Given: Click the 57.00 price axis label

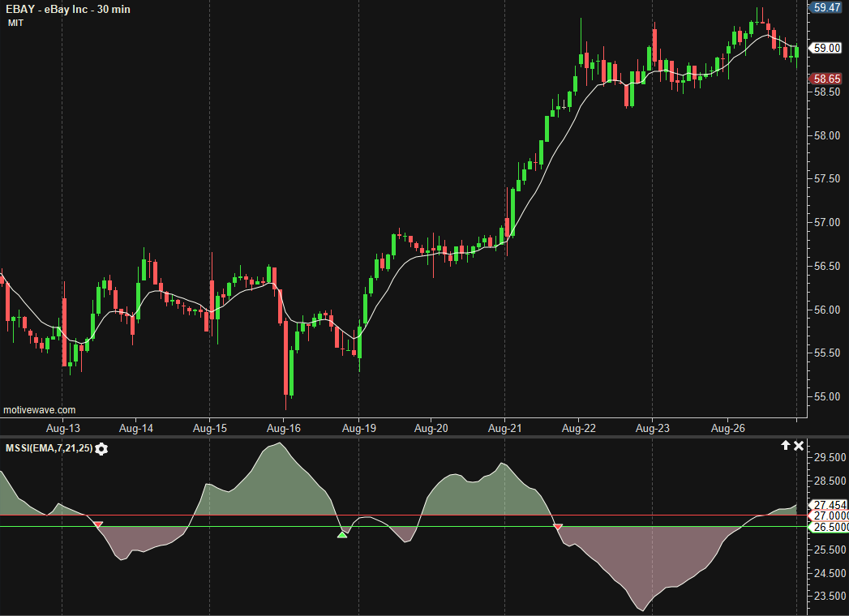Looking at the screenshot, I should [827, 222].
